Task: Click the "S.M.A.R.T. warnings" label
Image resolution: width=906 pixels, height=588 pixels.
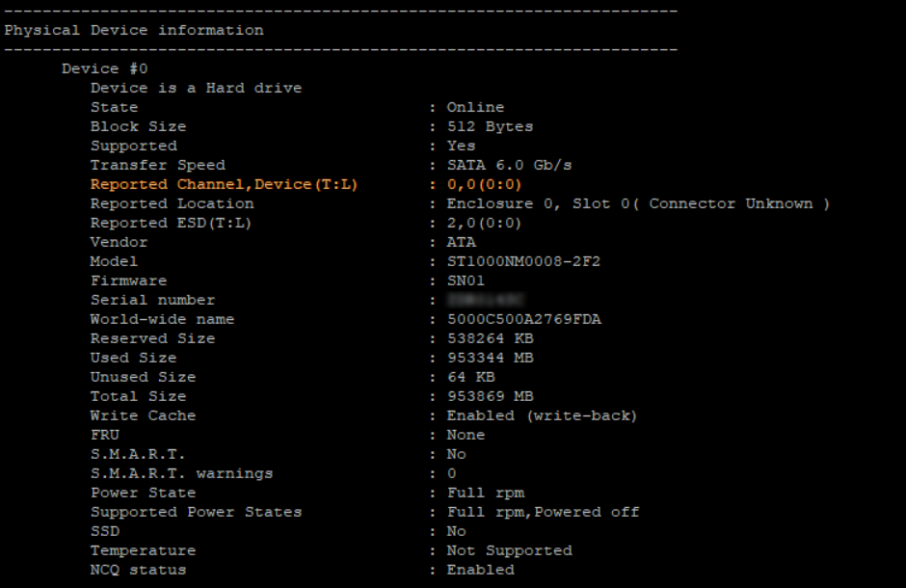Action: (181, 473)
